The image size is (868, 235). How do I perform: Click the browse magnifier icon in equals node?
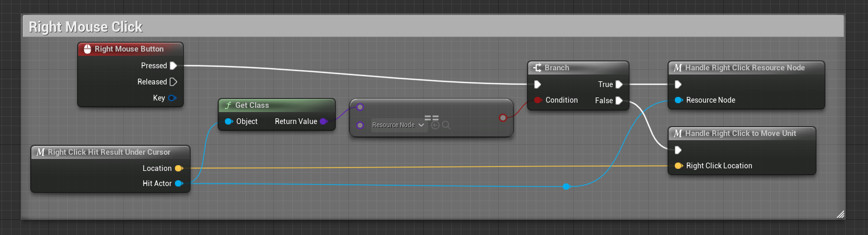[x=446, y=125]
